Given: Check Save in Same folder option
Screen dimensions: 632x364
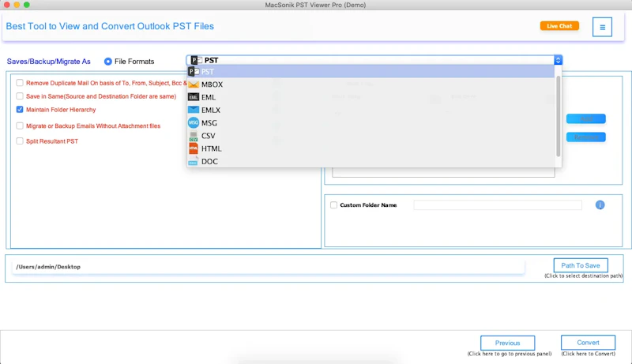Looking at the screenshot, I should (x=20, y=96).
